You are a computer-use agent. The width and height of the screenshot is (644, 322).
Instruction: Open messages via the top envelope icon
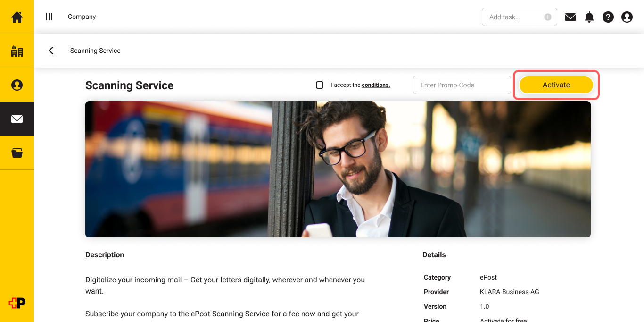pos(570,17)
